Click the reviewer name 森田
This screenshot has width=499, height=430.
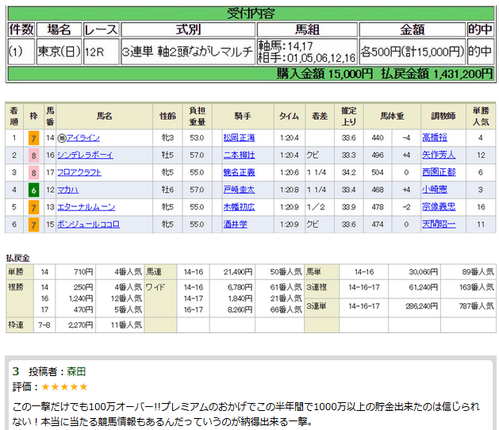tap(76, 371)
